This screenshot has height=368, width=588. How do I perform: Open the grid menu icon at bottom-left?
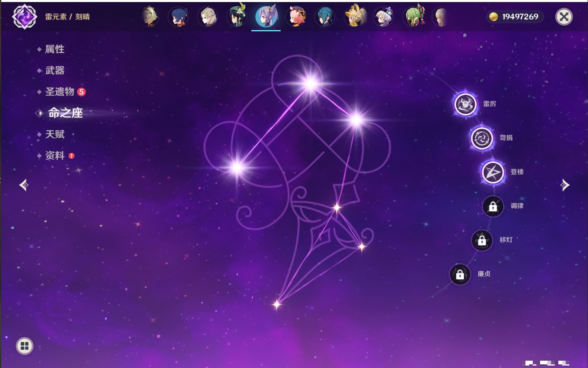point(25,346)
